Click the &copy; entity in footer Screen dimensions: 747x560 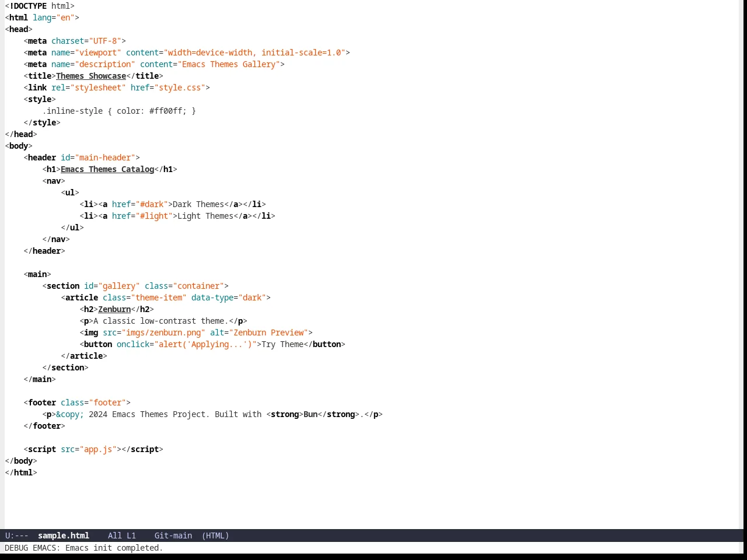70,414
